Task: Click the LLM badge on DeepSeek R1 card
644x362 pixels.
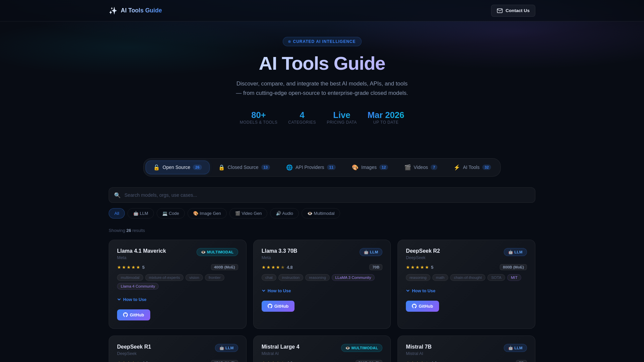Action: [226, 348]
